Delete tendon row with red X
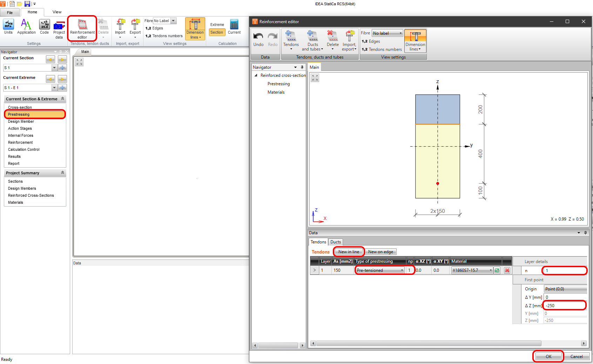Viewport: 593px width, 364px height. [x=507, y=270]
